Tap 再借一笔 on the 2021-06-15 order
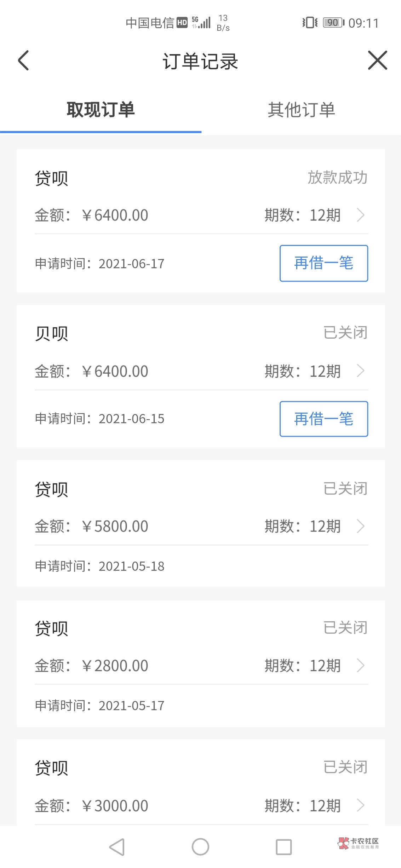Image resolution: width=401 pixels, height=868 pixels. 323,419
